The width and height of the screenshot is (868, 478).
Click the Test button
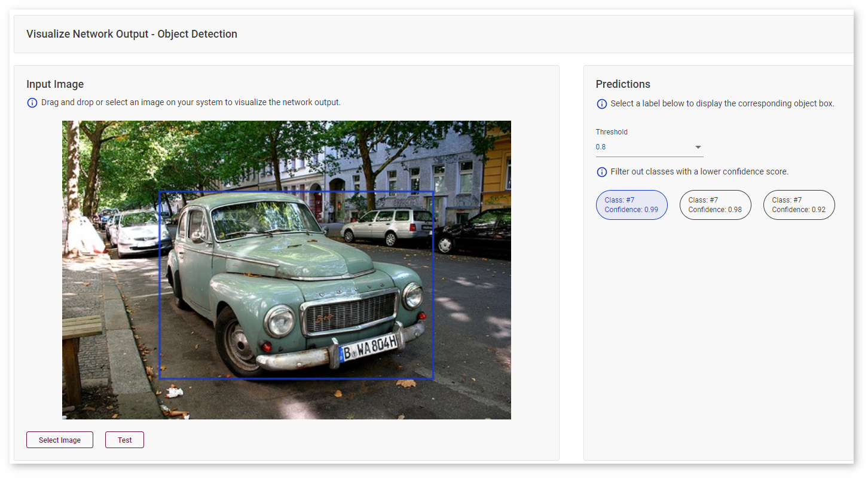(x=124, y=440)
